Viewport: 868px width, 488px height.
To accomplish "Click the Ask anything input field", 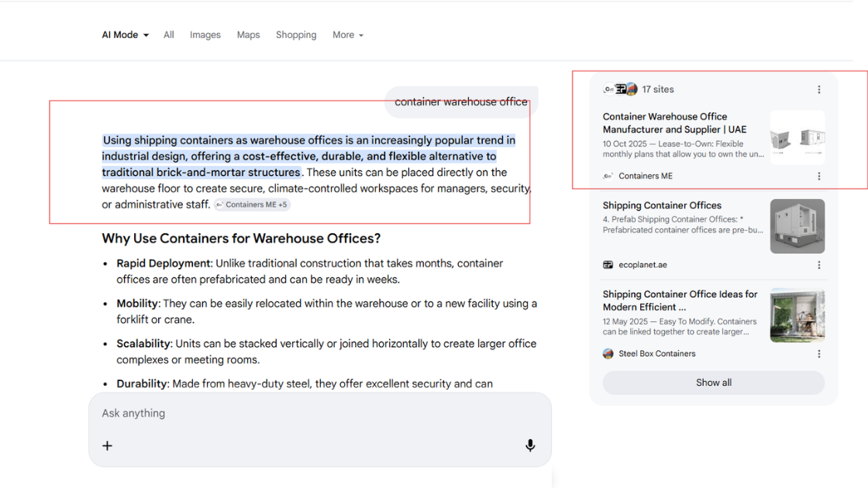I will pos(320,414).
